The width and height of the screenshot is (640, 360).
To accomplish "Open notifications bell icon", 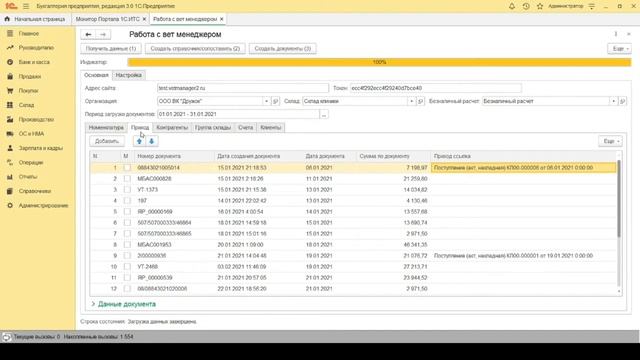I will [511, 6].
